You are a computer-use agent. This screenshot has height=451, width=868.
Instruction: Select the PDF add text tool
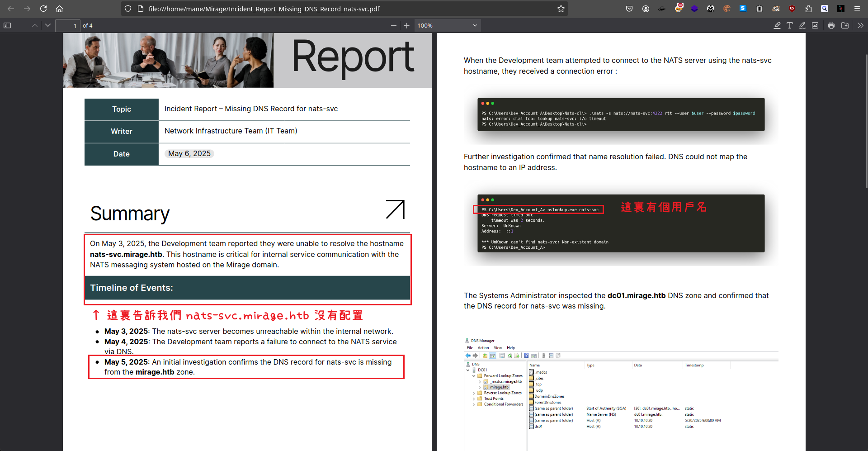click(790, 25)
